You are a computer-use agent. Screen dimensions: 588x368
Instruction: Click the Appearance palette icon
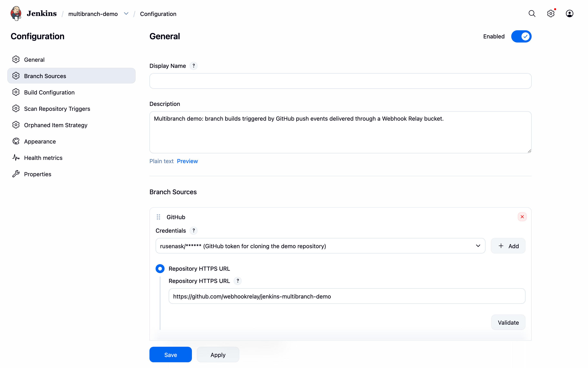(16, 141)
